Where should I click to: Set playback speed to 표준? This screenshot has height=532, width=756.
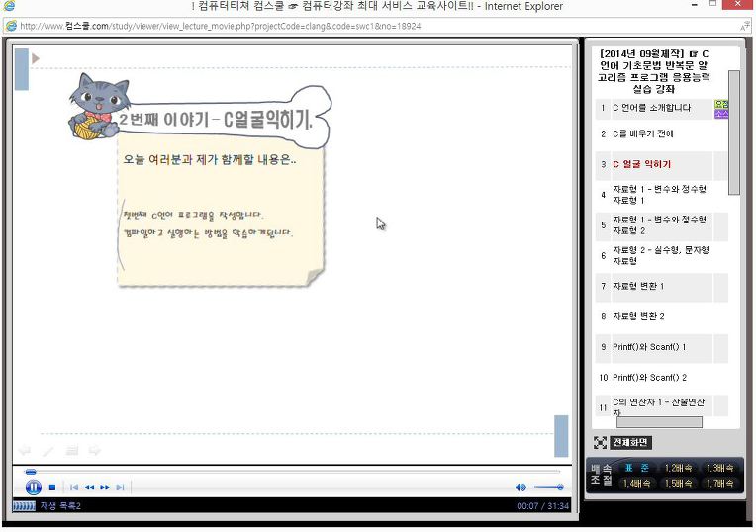click(637, 468)
